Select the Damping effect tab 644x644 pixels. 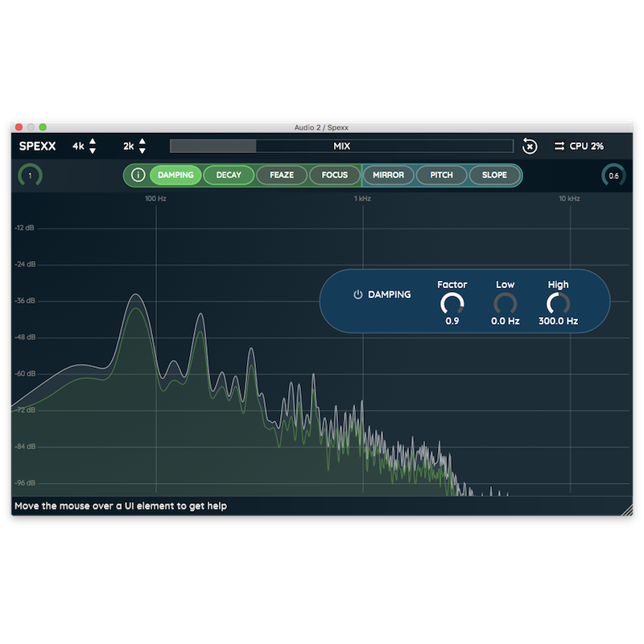[x=175, y=175]
